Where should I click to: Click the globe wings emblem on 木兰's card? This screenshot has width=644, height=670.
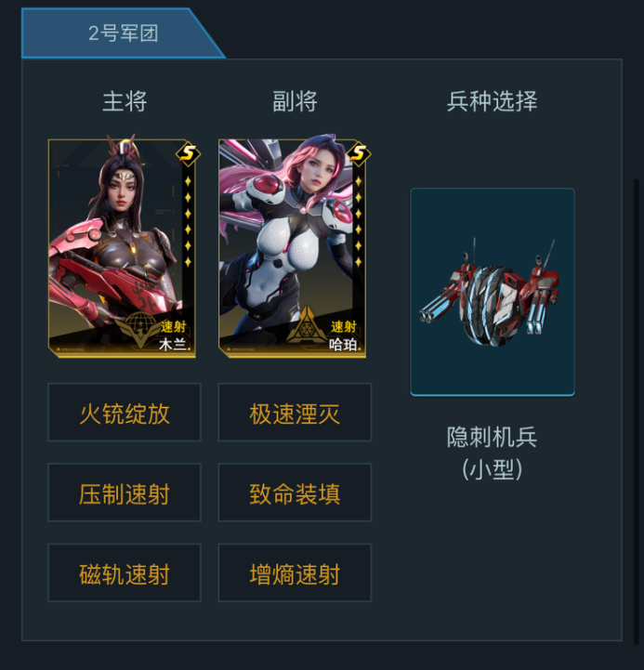point(137,329)
